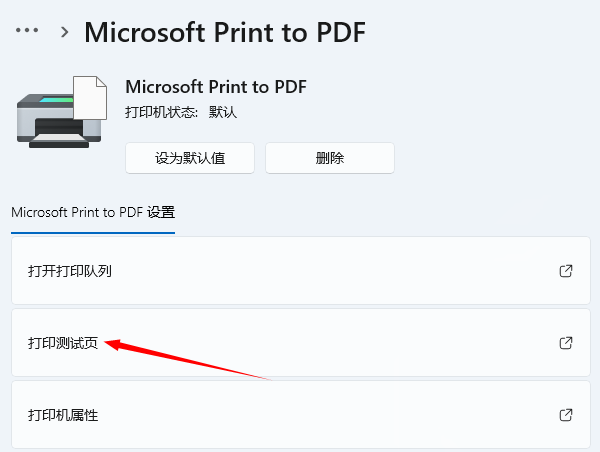Set the printer as default with 设为默认值
This screenshot has height=452, width=600.
point(190,158)
